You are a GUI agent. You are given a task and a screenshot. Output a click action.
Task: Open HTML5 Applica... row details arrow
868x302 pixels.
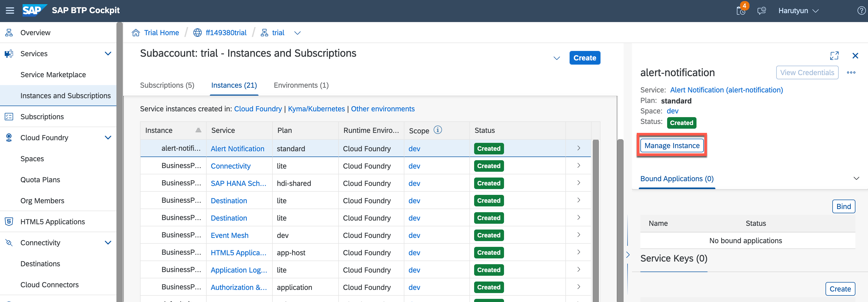(578, 252)
